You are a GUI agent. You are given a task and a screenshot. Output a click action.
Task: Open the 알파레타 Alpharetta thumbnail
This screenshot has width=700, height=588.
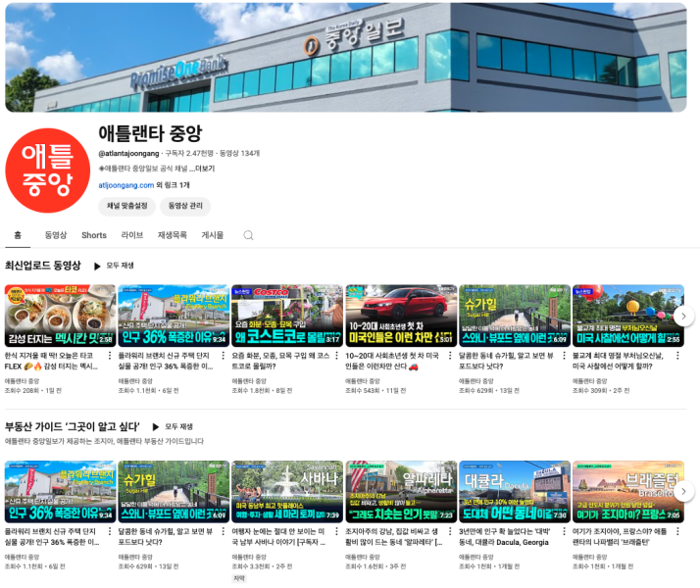click(x=401, y=492)
